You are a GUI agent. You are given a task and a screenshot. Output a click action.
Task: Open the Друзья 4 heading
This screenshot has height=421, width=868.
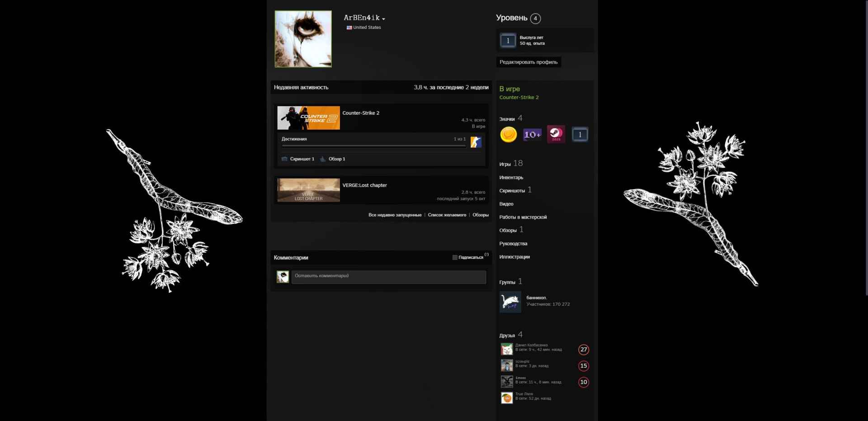(511, 335)
